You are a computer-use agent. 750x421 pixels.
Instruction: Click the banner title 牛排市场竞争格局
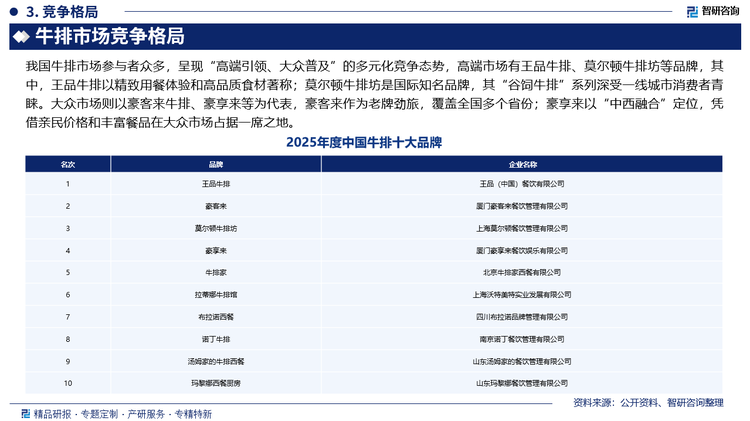coord(110,36)
